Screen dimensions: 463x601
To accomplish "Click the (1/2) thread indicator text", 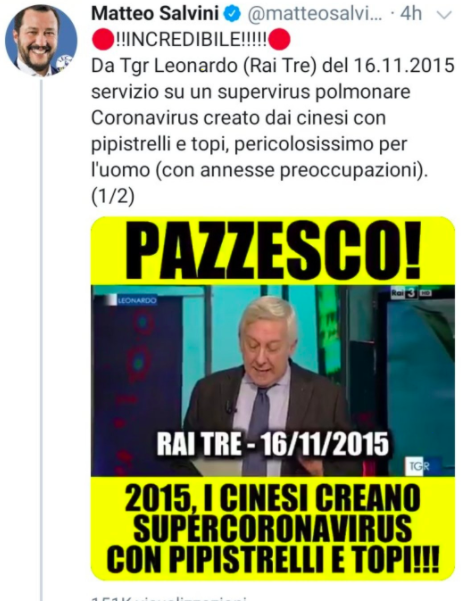I will (113, 197).
